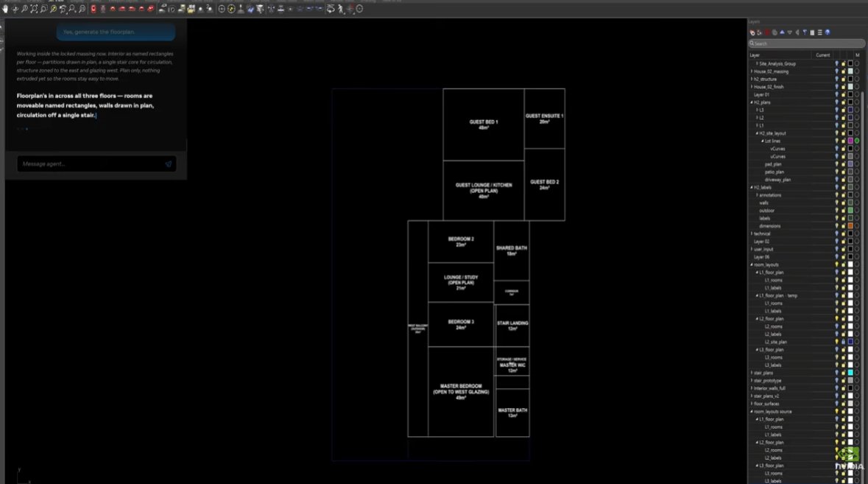Image resolution: width=868 pixels, height=484 pixels.
Task: Expand the h2_structure layer
Action: [x=751, y=79]
